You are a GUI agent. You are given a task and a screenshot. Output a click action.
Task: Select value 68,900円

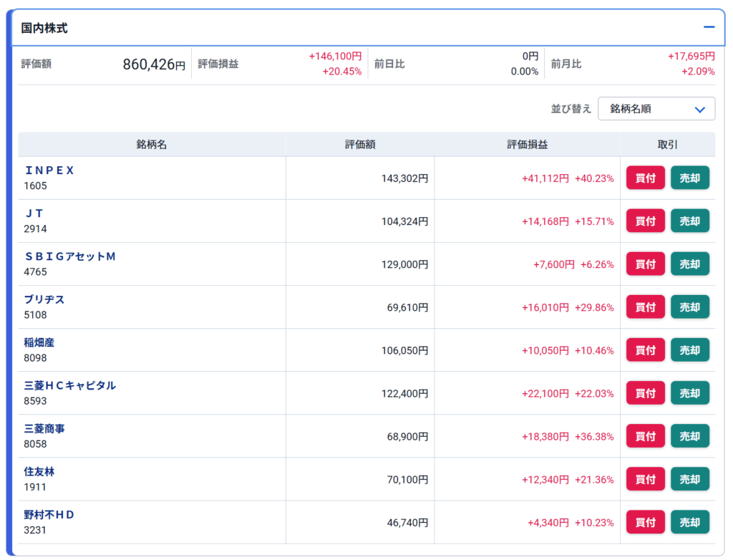tap(407, 437)
